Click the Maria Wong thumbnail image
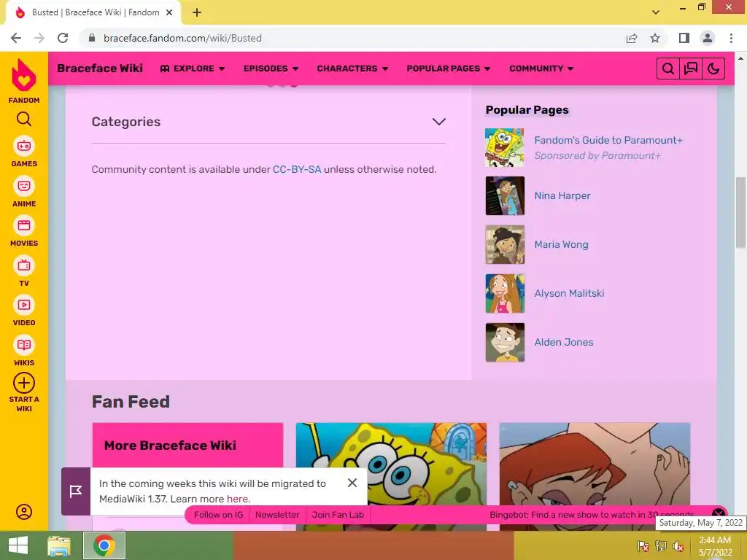 (x=505, y=245)
